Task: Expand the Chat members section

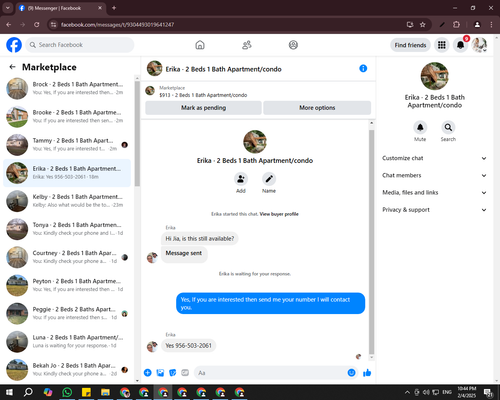Action: click(x=434, y=175)
